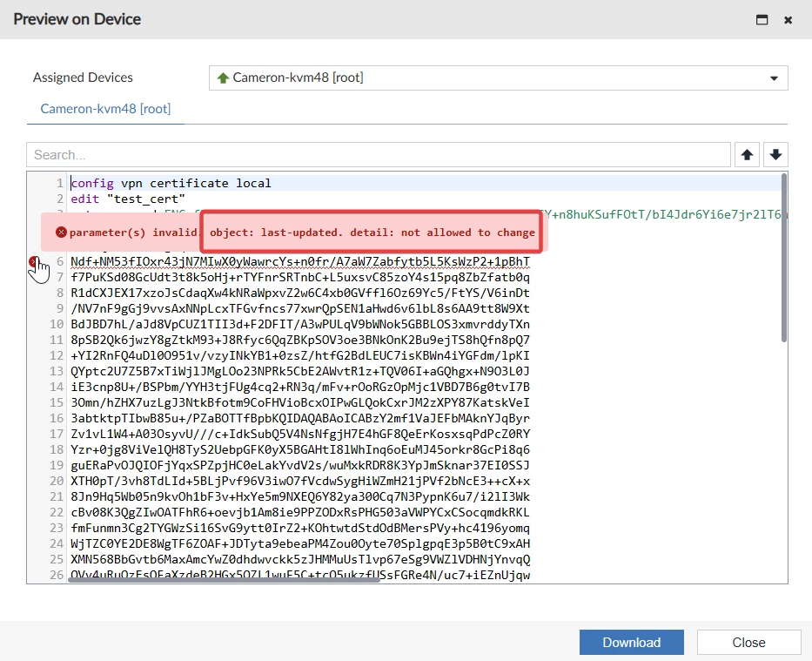Click line 17 starting with Zv1vL1W4+A03O
812x661 pixels.
300,434
